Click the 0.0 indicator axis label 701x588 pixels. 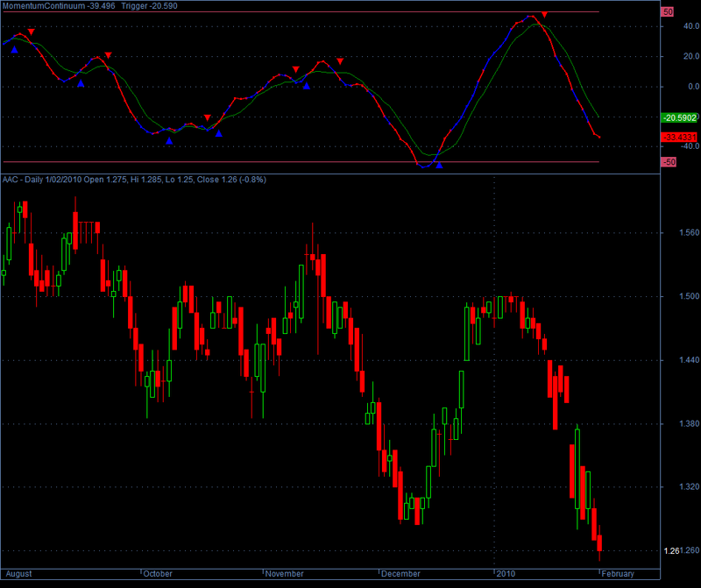694,86
